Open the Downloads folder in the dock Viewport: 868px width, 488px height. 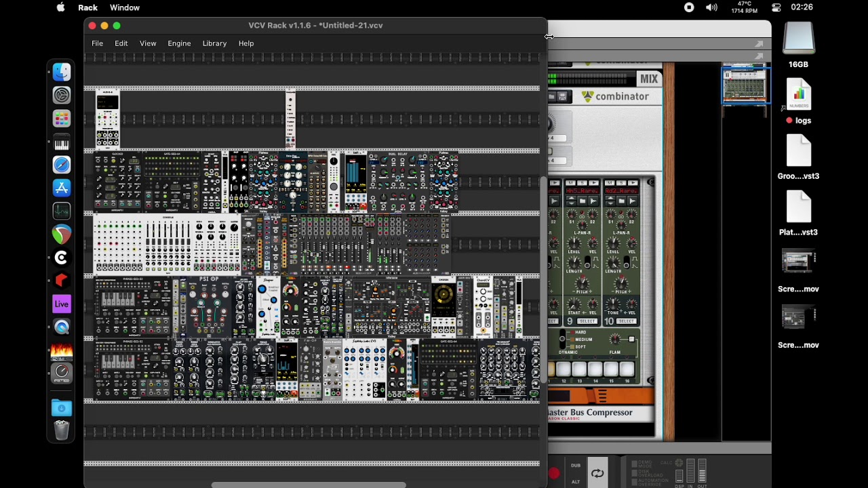point(62,408)
